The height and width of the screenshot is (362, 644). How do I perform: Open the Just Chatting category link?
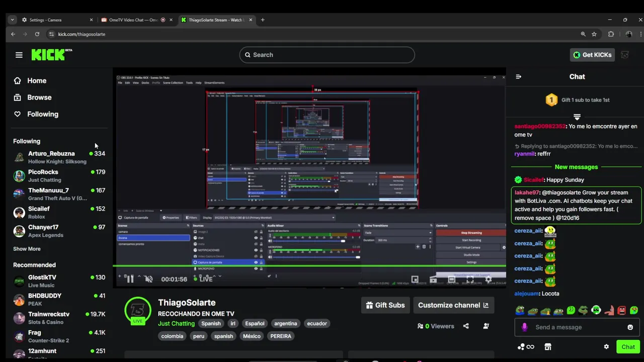click(176, 323)
